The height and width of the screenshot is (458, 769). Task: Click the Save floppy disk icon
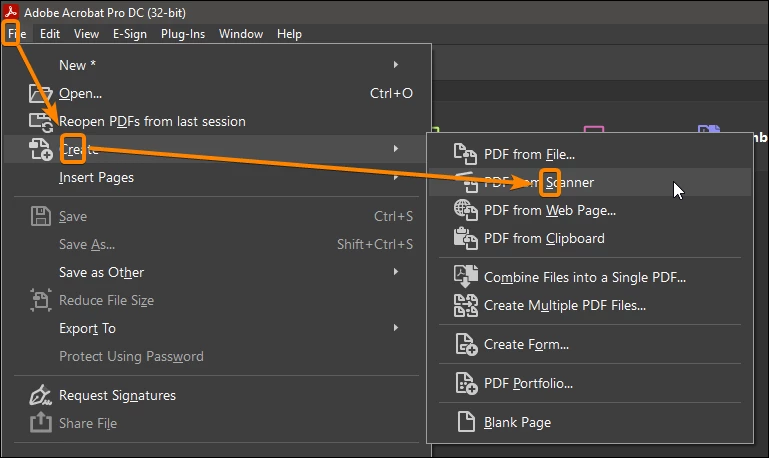[41, 216]
